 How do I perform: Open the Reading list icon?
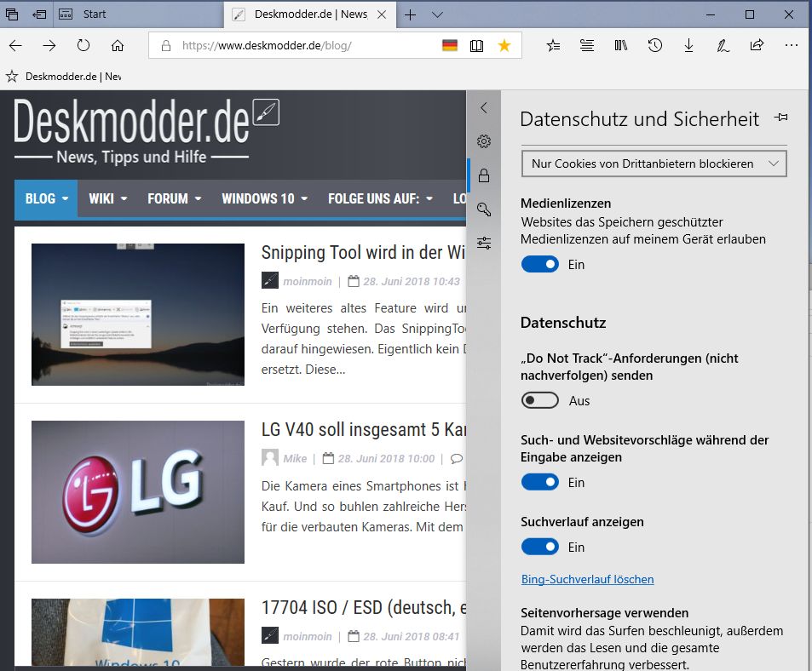[x=587, y=45]
